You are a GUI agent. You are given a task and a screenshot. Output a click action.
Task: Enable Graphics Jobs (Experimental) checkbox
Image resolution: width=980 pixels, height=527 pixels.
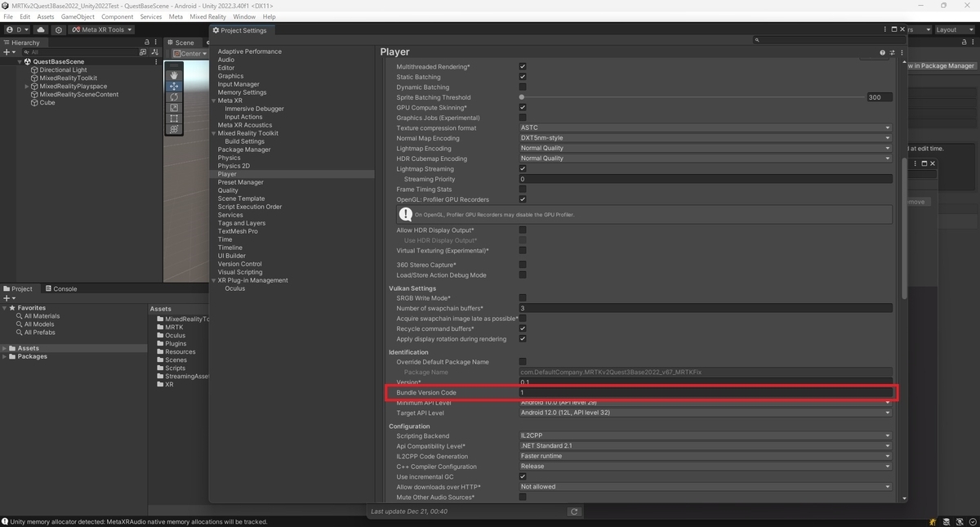pos(523,118)
